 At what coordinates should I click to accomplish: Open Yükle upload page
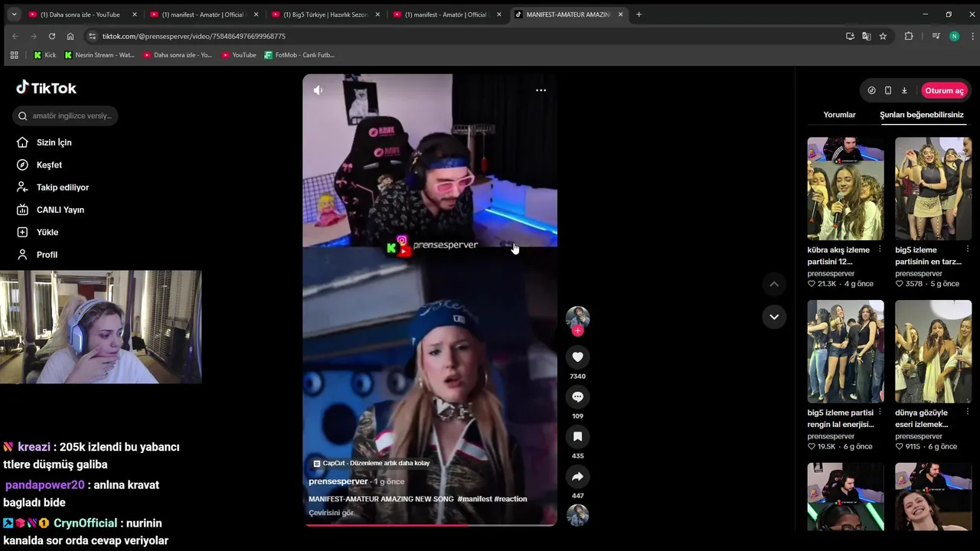click(x=38, y=232)
